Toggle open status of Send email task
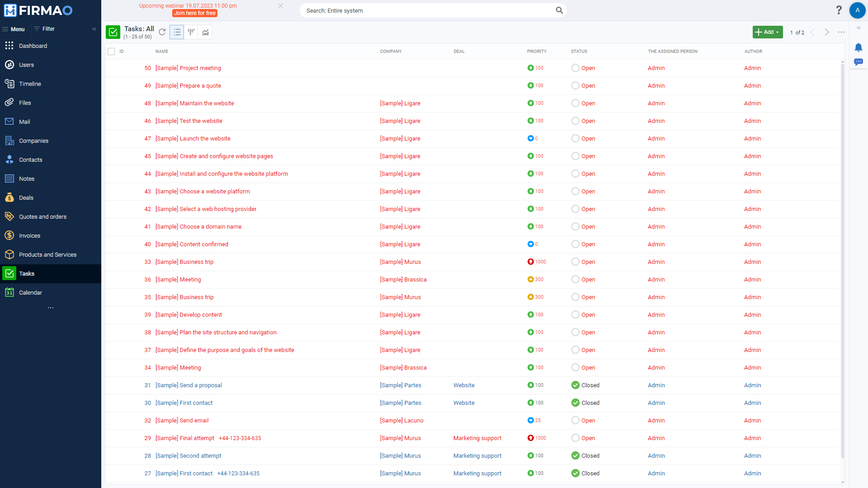This screenshot has width=868, height=488. point(576,420)
